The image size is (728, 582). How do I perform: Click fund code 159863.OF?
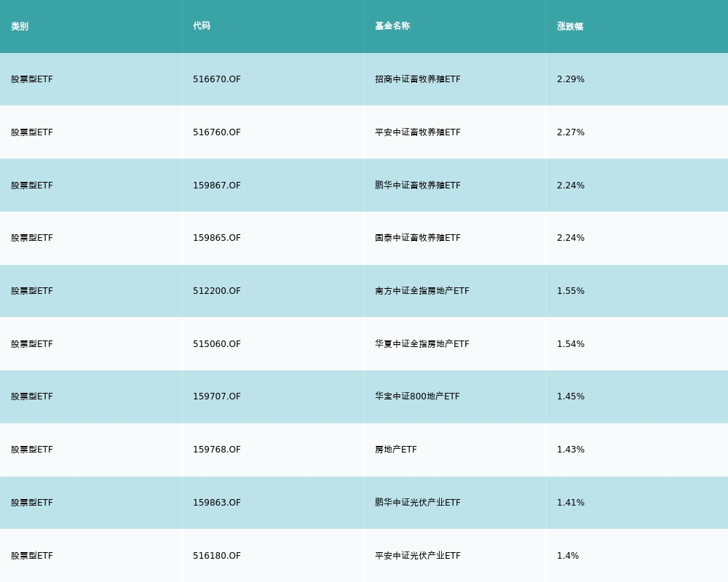click(x=217, y=503)
